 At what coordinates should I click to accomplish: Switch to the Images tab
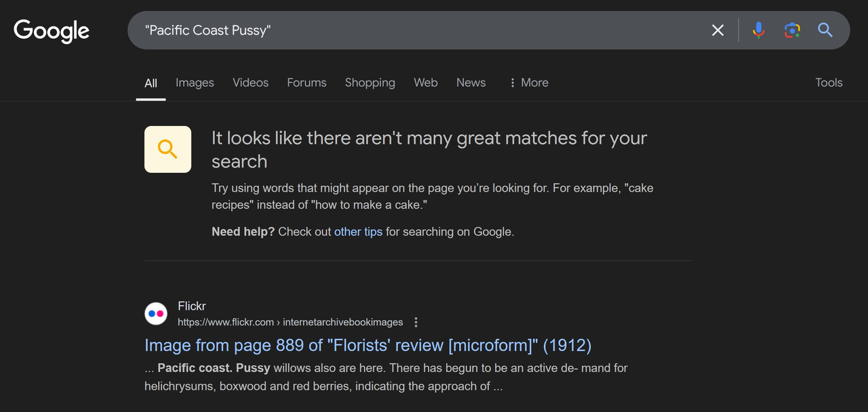click(195, 83)
